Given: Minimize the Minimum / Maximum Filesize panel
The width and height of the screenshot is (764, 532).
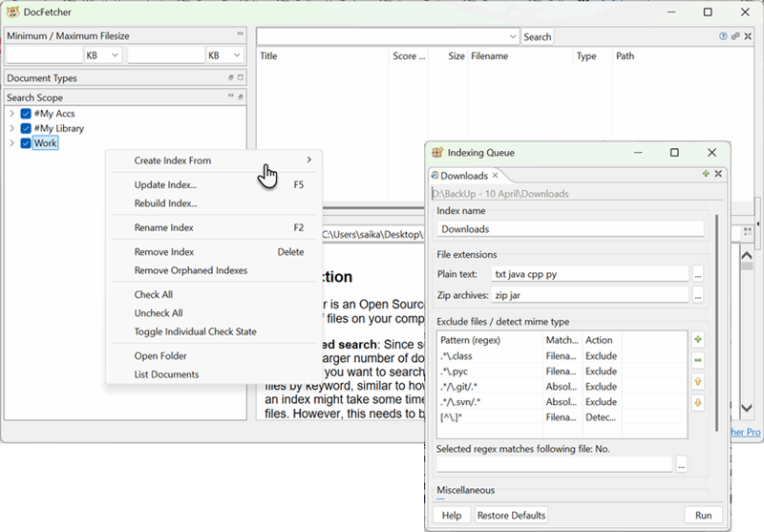Looking at the screenshot, I should [241, 33].
